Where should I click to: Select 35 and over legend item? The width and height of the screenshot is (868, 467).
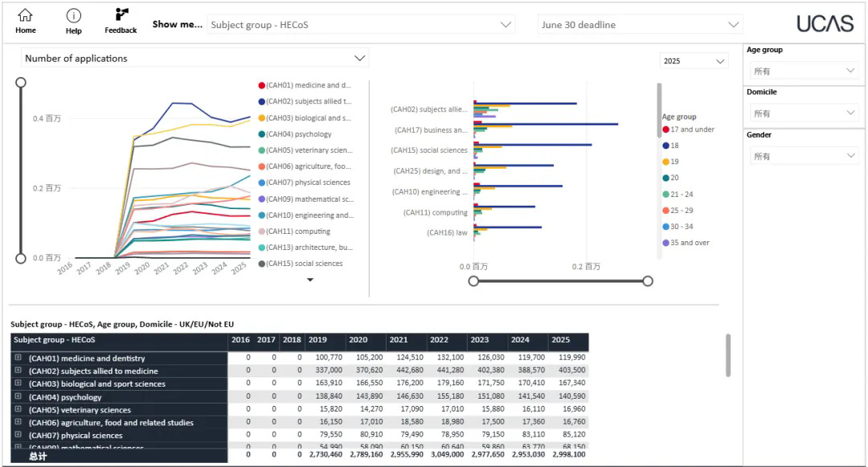click(689, 243)
